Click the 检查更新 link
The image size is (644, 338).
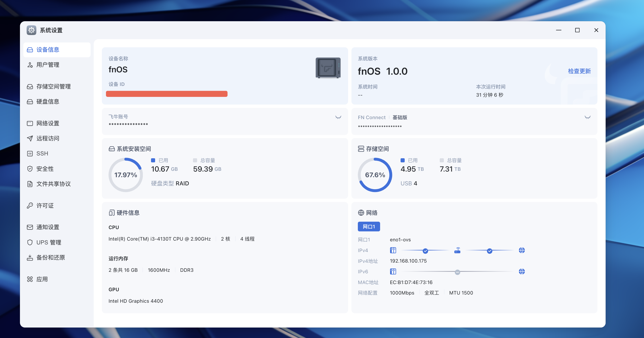tap(579, 71)
